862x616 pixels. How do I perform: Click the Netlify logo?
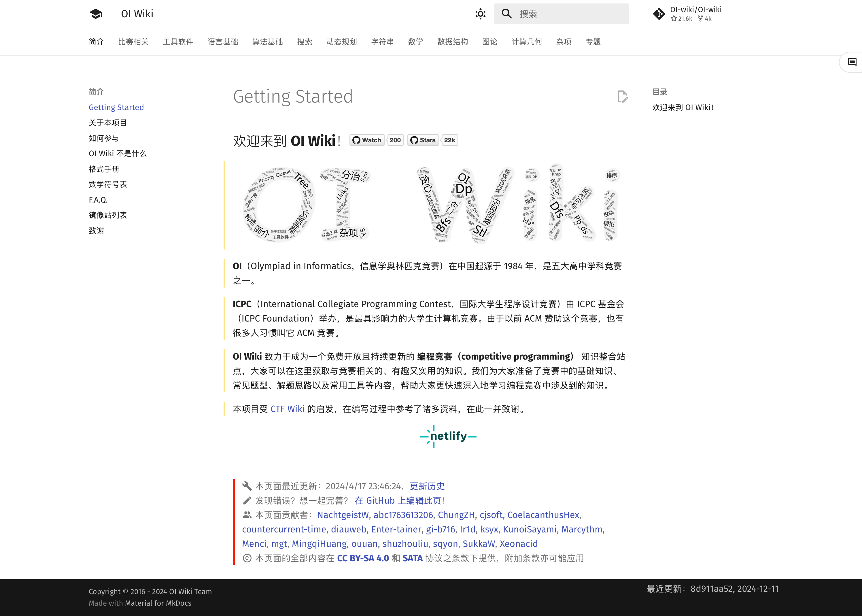pyautogui.click(x=448, y=437)
